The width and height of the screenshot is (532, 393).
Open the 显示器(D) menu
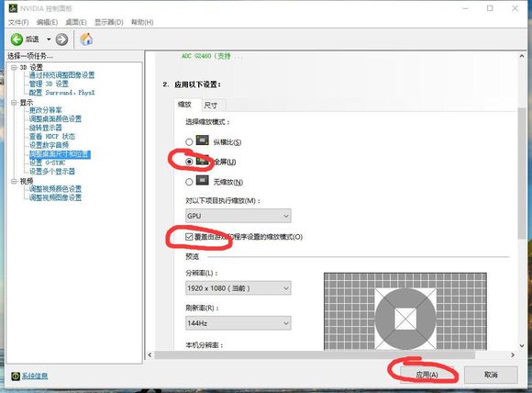tap(108, 22)
